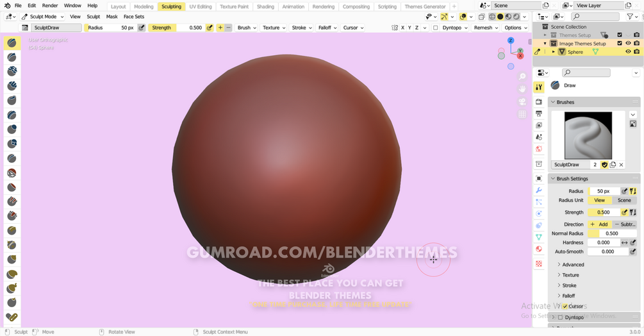Click the Normal Radius slider
This screenshot has width=644, height=336.
612,233
